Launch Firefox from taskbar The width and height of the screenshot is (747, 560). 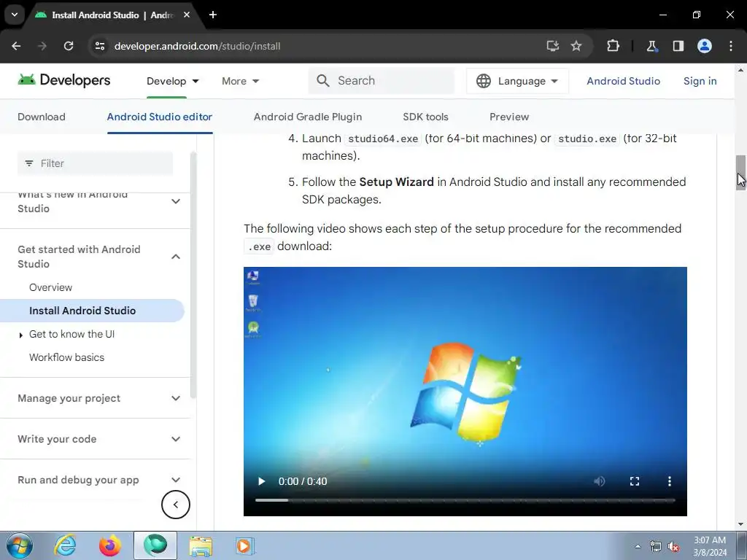[x=109, y=545]
